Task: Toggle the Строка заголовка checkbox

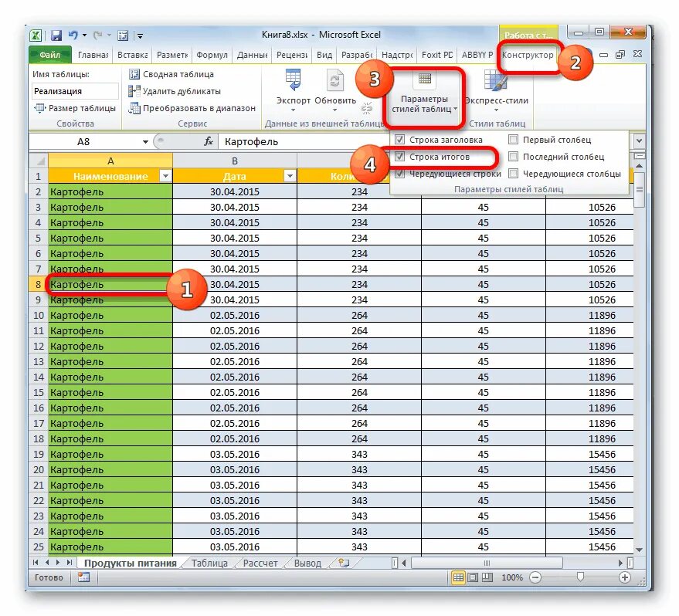Action: coord(399,139)
